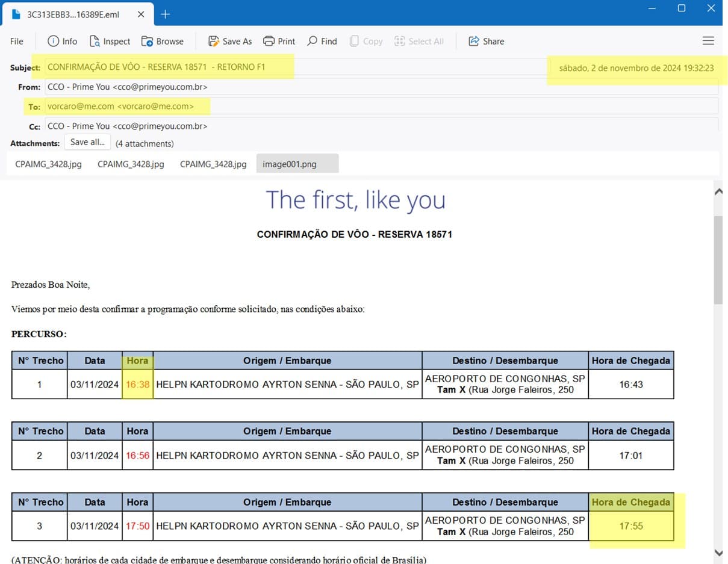Screen dimensions: 728x564
Task: Click the From sender field
Action: tap(128, 87)
